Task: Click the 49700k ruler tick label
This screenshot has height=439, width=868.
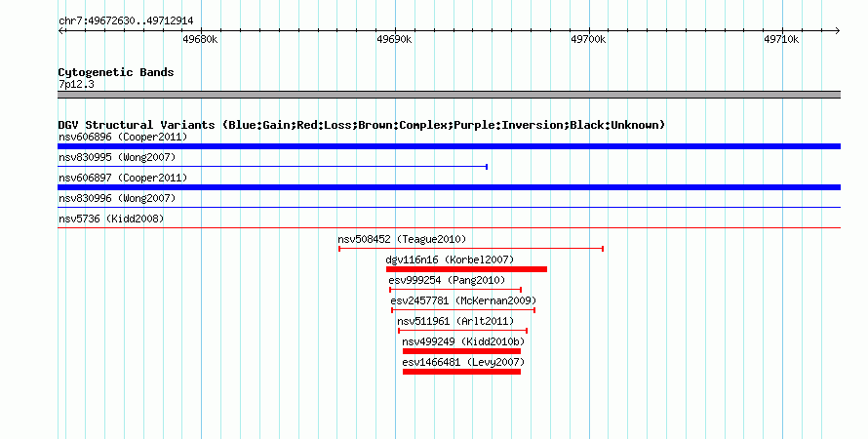Action: (588, 39)
